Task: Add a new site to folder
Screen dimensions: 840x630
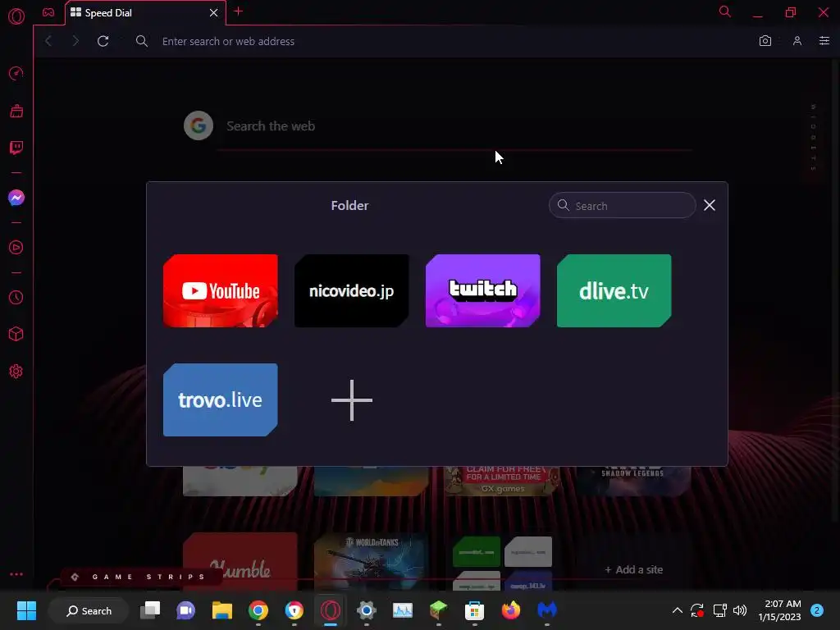Action: coord(351,400)
